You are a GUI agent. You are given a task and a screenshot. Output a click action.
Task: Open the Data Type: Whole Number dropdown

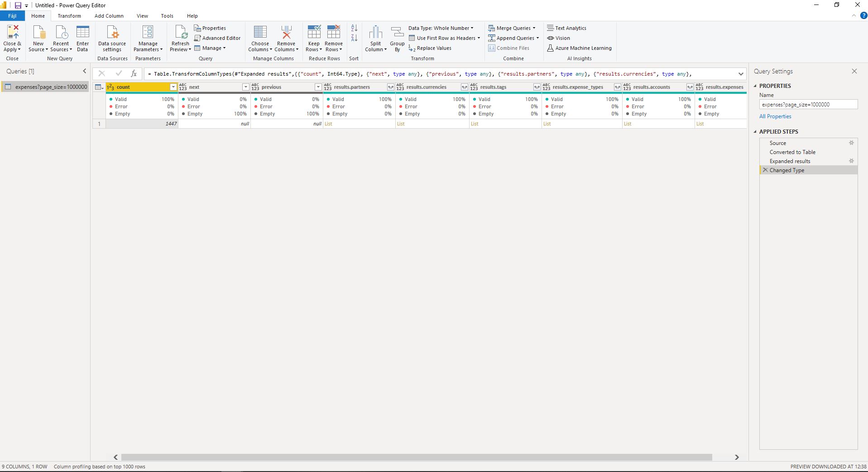[x=441, y=28]
